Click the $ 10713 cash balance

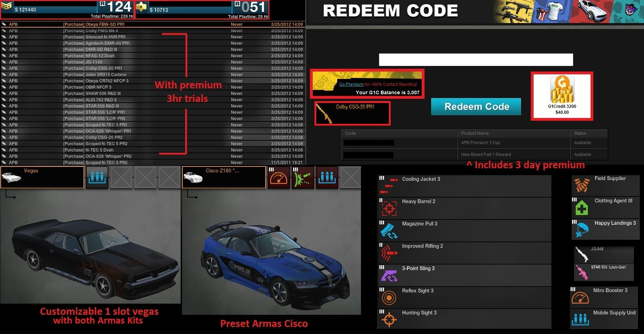159,10
